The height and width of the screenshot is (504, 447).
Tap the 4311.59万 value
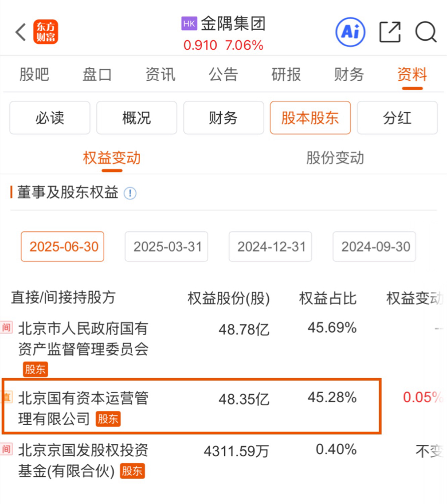tap(237, 451)
